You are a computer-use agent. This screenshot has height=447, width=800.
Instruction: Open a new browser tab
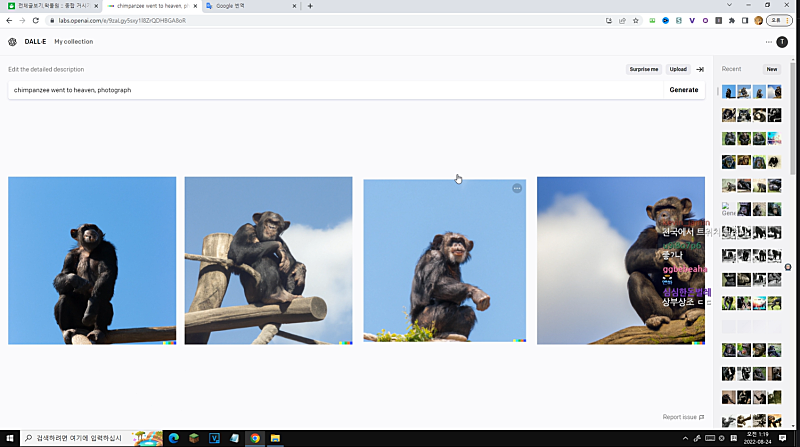point(310,6)
